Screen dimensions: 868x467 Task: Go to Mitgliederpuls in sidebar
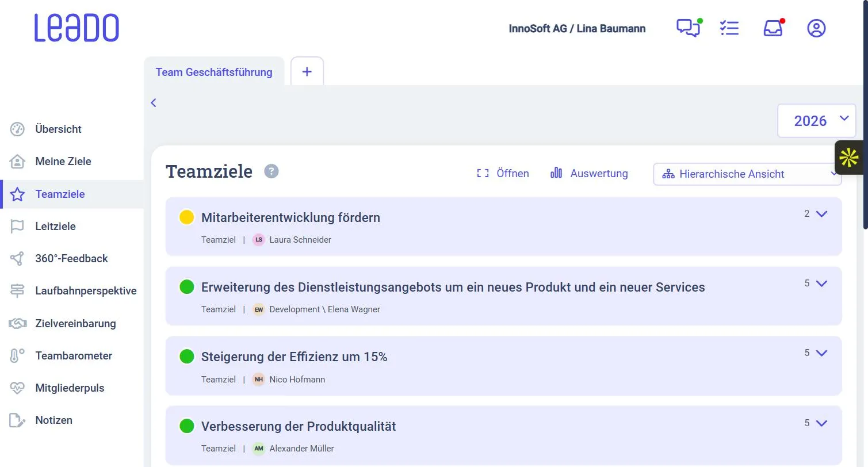(70, 388)
